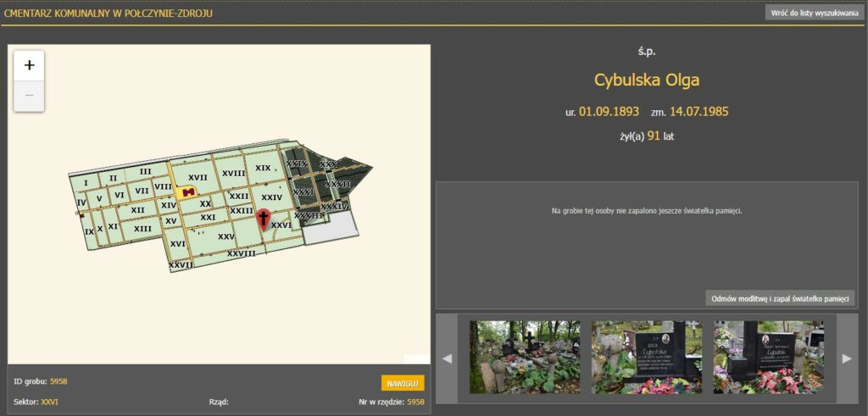Open the third gravestone photo thumbnail

click(x=768, y=357)
